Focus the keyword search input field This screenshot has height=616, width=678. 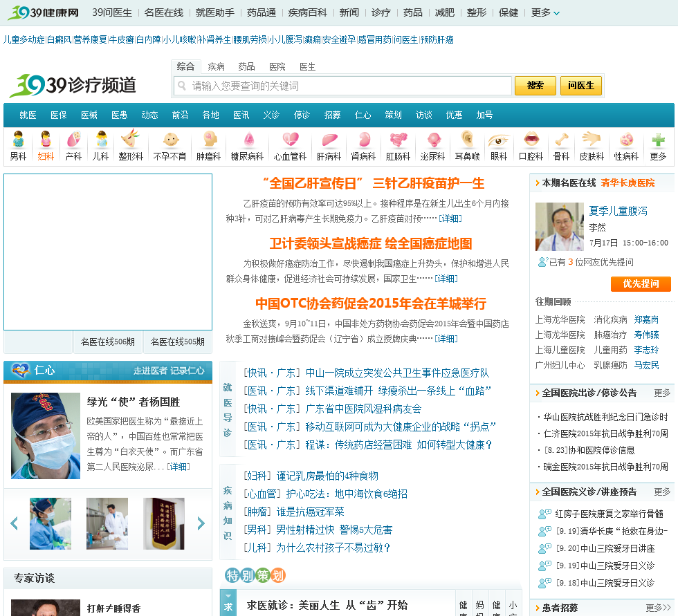[343, 86]
